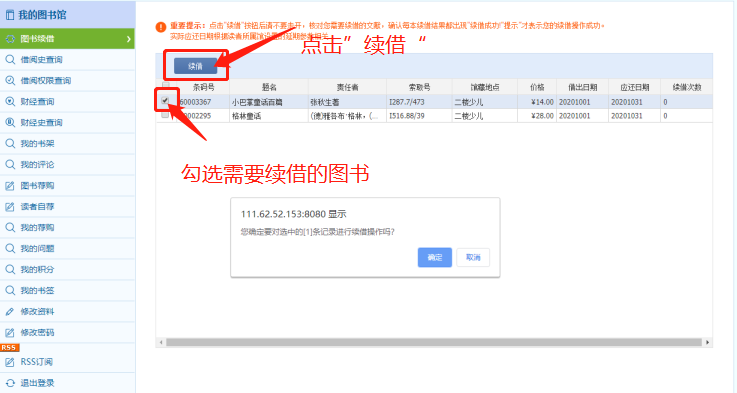Viewport: 737px width, 393px height.
Task: Sort by the 责任者 column header
Action: pyautogui.click(x=347, y=87)
